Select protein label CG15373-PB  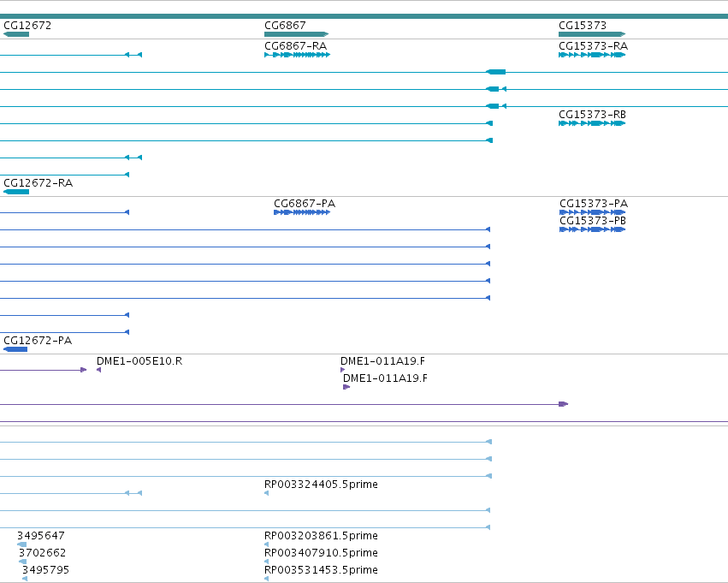tap(593, 221)
